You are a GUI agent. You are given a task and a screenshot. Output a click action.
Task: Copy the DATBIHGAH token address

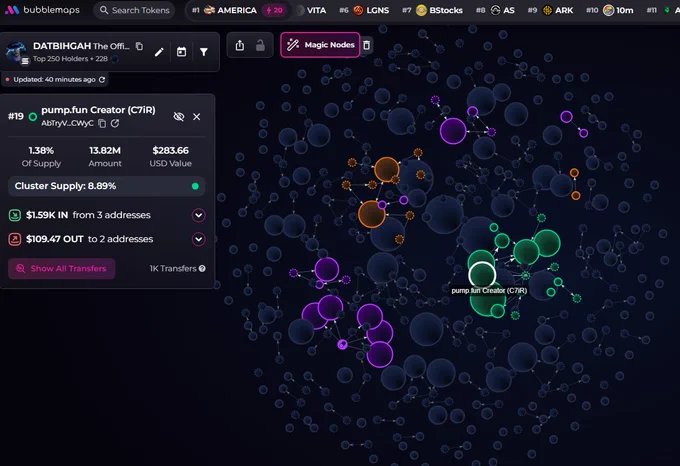coord(139,46)
